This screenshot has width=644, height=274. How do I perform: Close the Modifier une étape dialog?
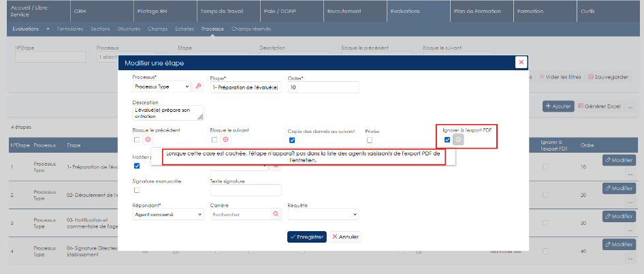[521, 62]
